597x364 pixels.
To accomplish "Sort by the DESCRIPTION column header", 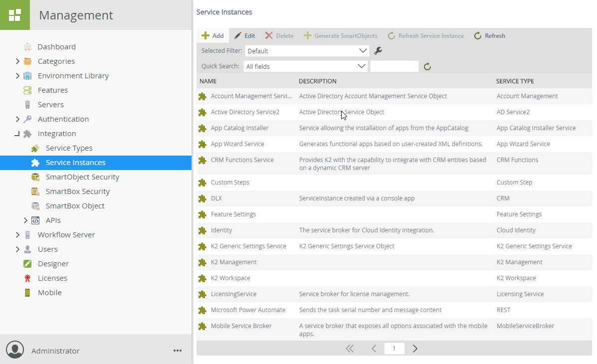I will point(318,81).
